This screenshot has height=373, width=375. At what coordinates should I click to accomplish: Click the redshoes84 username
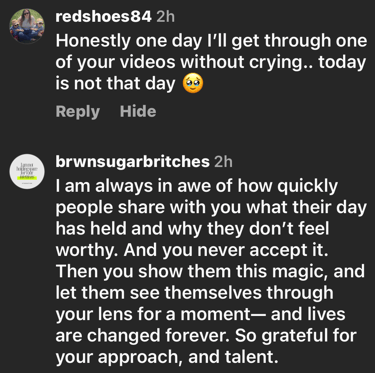point(103,17)
